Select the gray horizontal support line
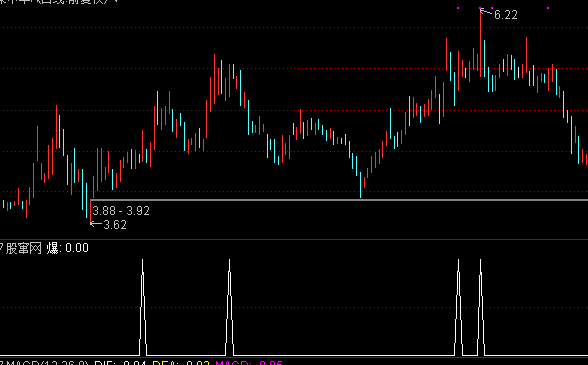Screen dimensions: 588x365 coord(339,200)
